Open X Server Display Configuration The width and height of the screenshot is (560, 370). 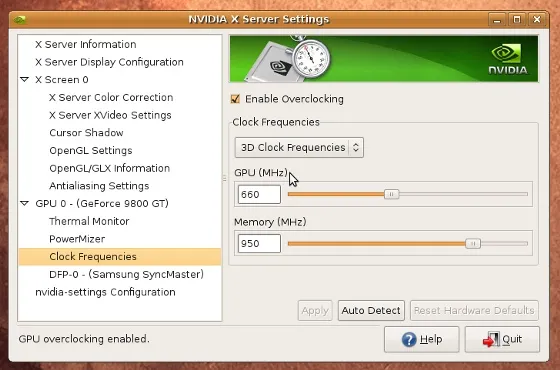click(x=109, y=62)
